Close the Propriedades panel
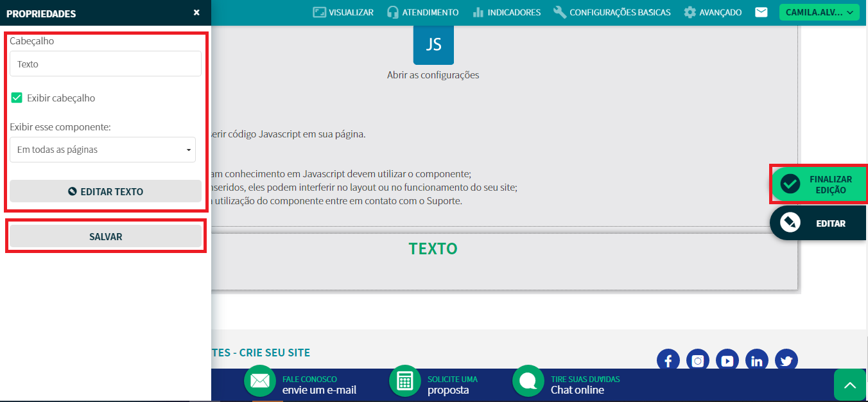The image size is (868, 402). pyautogui.click(x=196, y=13)
